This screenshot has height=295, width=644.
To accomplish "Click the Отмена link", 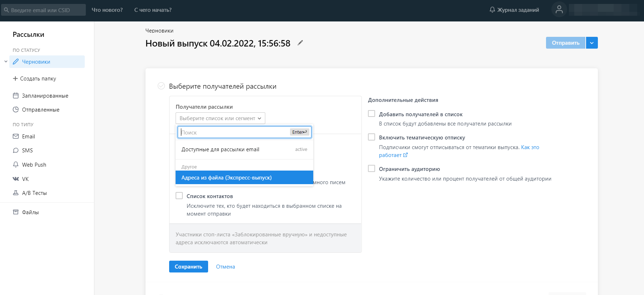I will pyautogui.click(x=226, y=266).
